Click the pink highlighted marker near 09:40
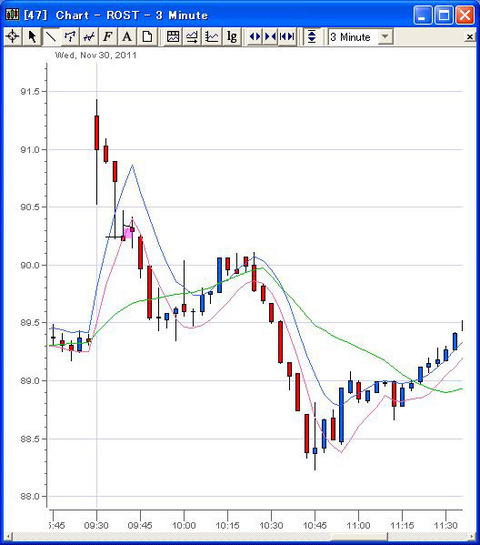 pyautogui.click(x=128, y=233)
